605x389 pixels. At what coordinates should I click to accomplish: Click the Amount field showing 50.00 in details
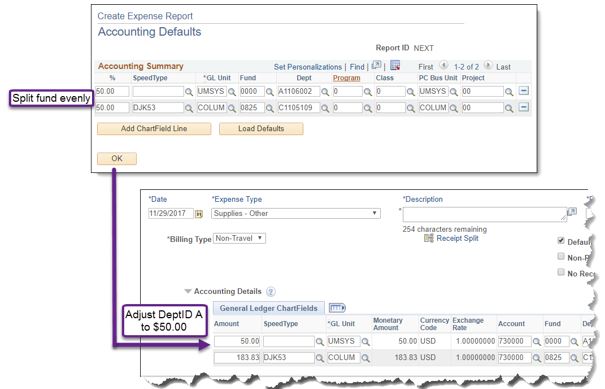pyautogui.click(x=237, y=341)
